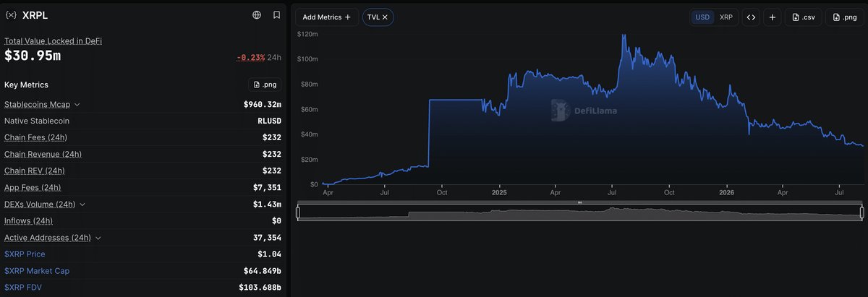Click the $120m y-axis label
The height and width of the screenshot is (297, 868).
(308, 34)
